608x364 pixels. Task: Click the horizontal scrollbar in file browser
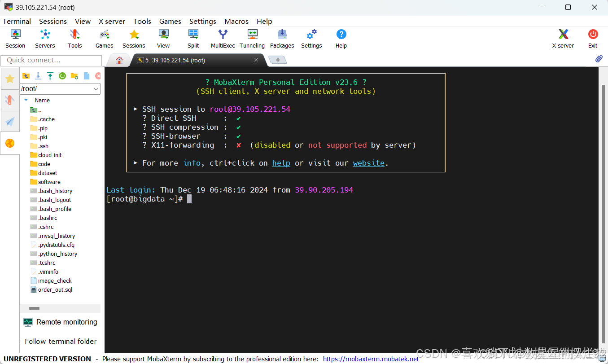[x=34, y=308]
